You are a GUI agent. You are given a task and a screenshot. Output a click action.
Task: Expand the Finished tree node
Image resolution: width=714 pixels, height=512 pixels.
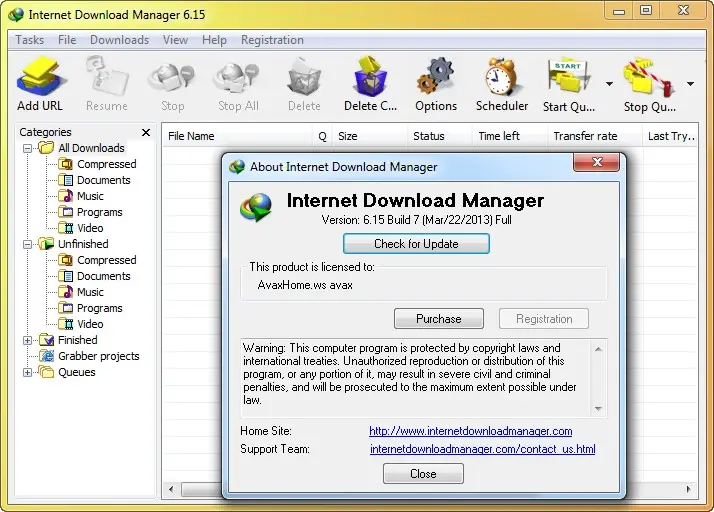(x=27, y=340)
